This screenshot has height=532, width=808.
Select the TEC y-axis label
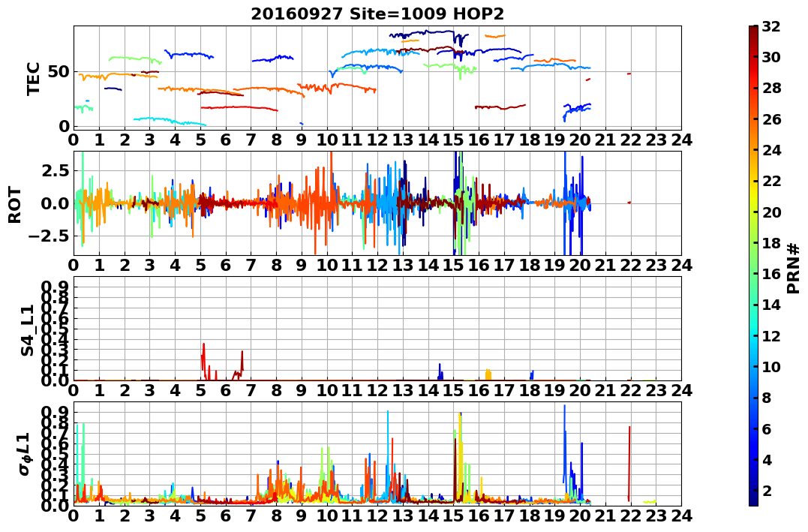[33, 78]
